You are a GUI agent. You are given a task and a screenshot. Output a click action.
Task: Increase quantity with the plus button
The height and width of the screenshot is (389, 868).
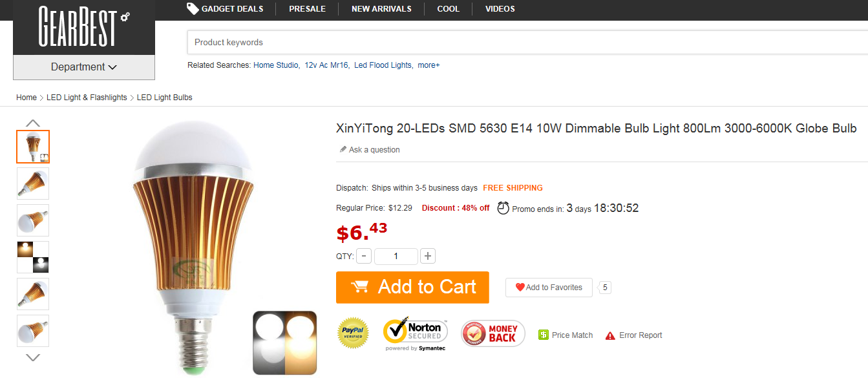[427, 256]
